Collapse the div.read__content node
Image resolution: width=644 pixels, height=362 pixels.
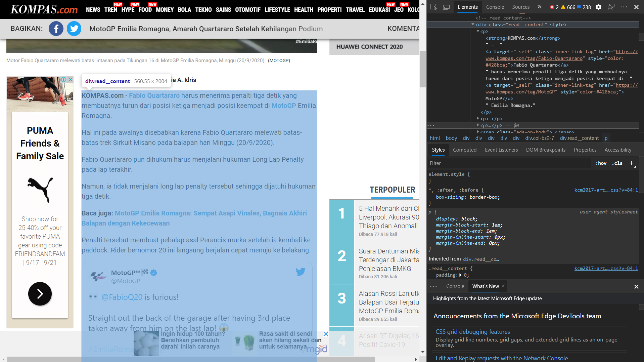pos(473,25)
